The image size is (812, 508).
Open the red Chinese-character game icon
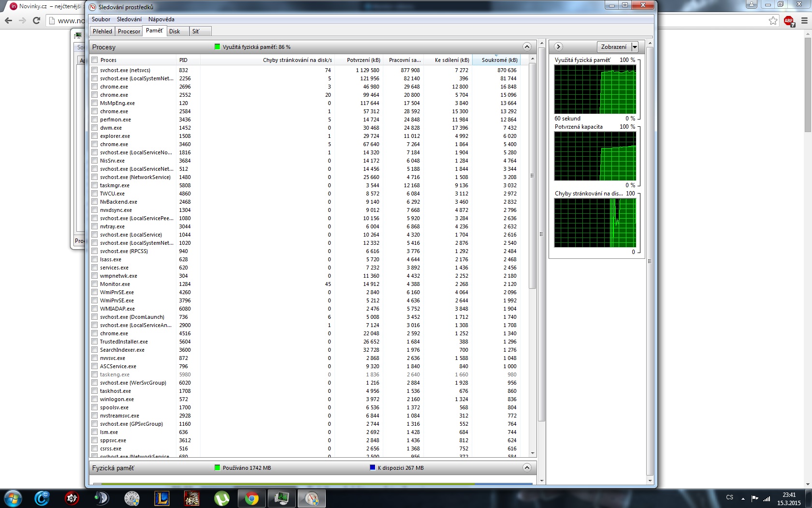click(x=191, y=498)
